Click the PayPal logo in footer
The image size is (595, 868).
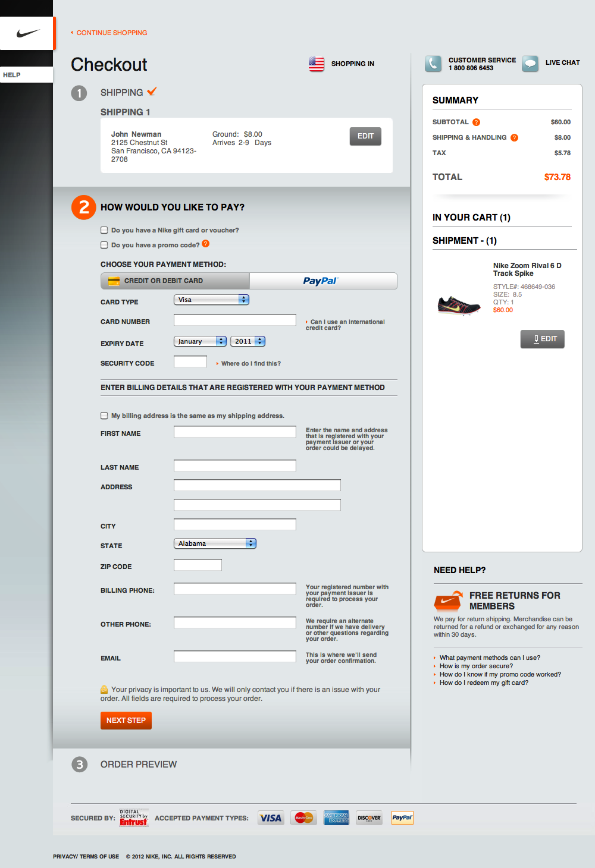[x=402, y=818]
